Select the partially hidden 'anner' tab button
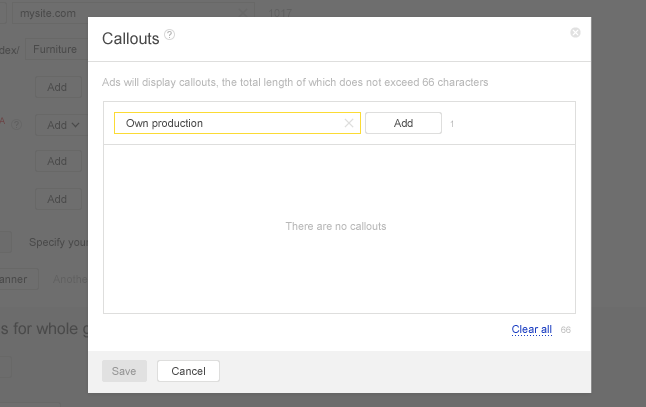The width and height of the screenshot is (646, 407). 15,279
